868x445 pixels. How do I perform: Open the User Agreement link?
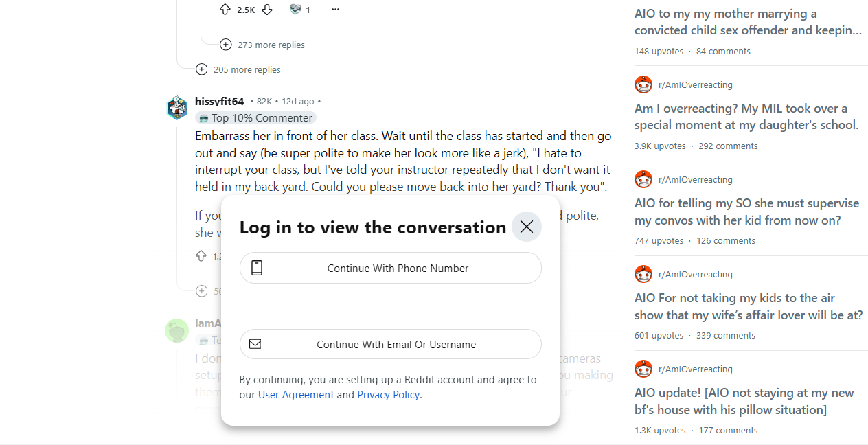(296, 394)
